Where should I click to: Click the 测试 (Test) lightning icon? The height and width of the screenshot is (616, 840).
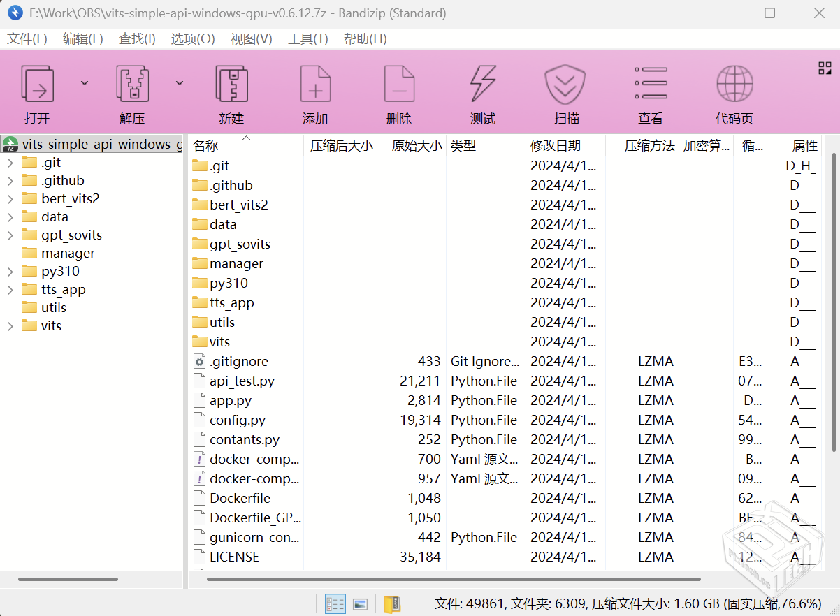pyautogui.click(x=483, y=85)
